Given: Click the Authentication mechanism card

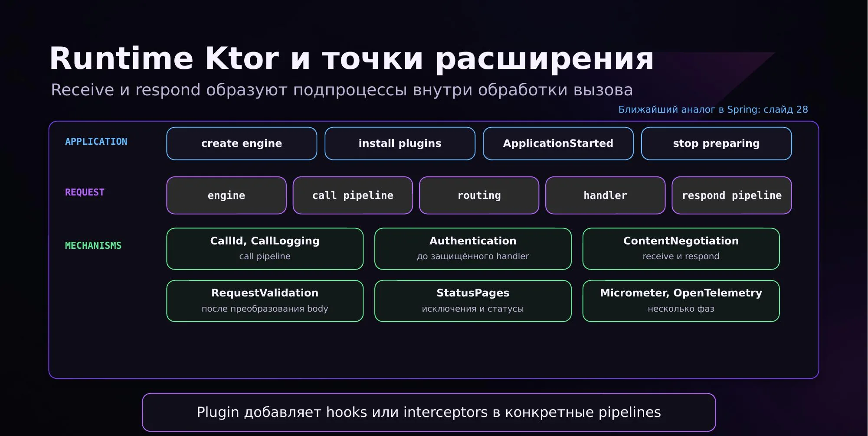Looking at the screenshot, I should (x=473, y=249).
